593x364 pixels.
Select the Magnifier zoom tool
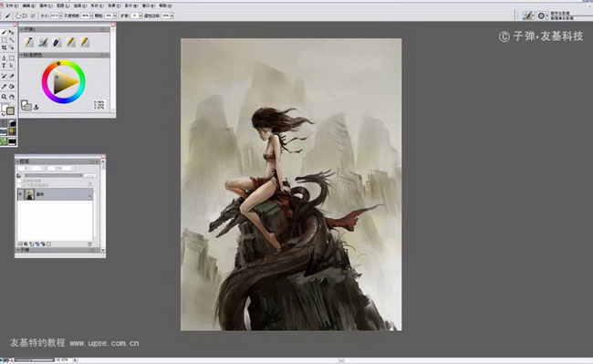(x=4, y=97)
